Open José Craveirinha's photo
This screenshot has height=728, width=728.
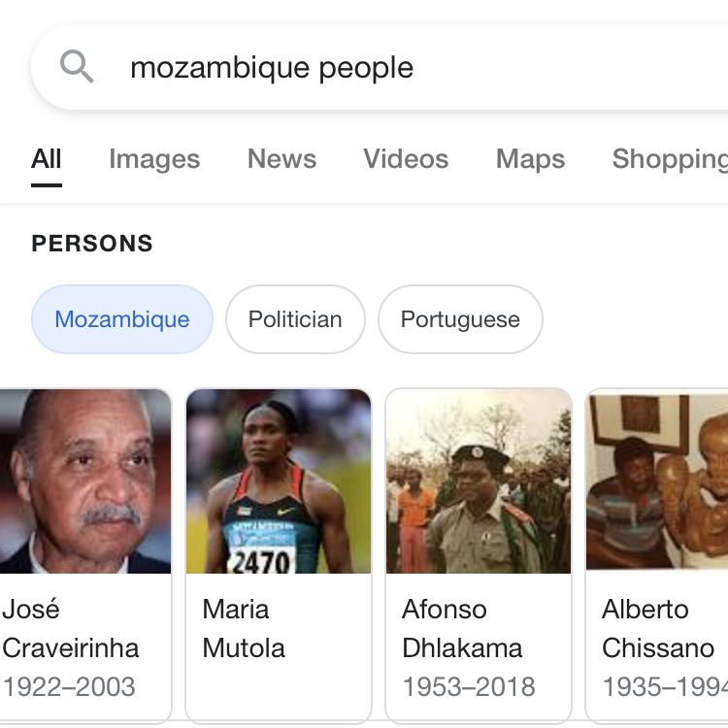coord(85,481)
